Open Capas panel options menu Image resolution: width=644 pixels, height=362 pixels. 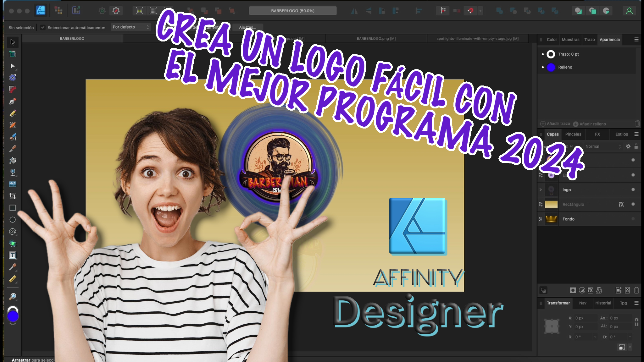point(636,134)
